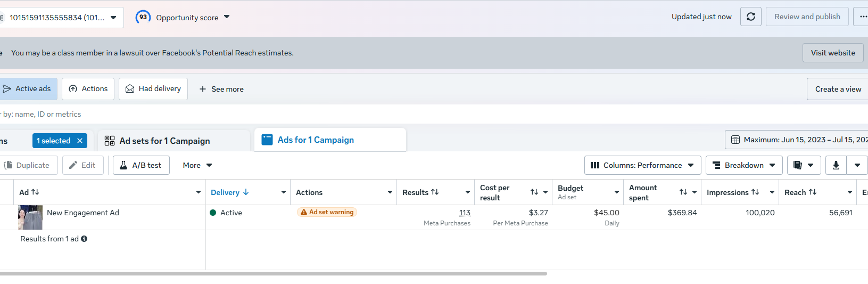The height and width of the screenshot is (284, 868).
Task: Switch to Ad sets for 1 Campaign tab
Action: click(164, 141)
